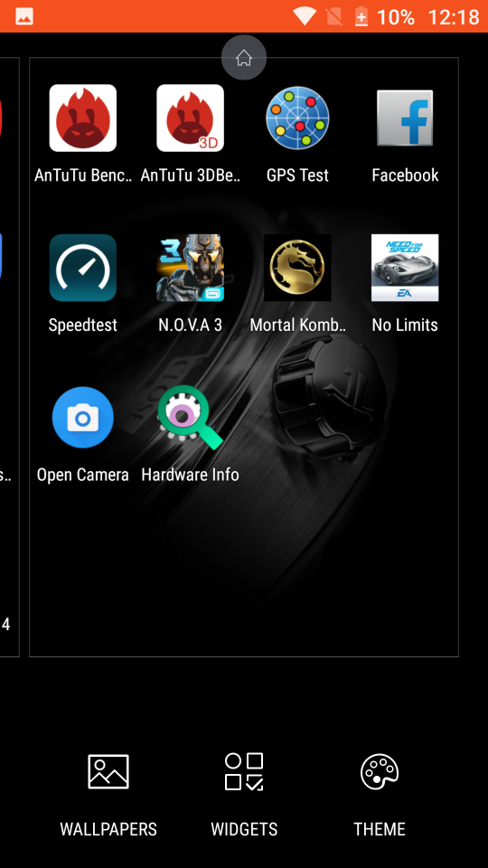The width and height of the screenshot is (488, 868).
Task: Tap the "GPS Test" app label
Action: (x=297, y=175)
